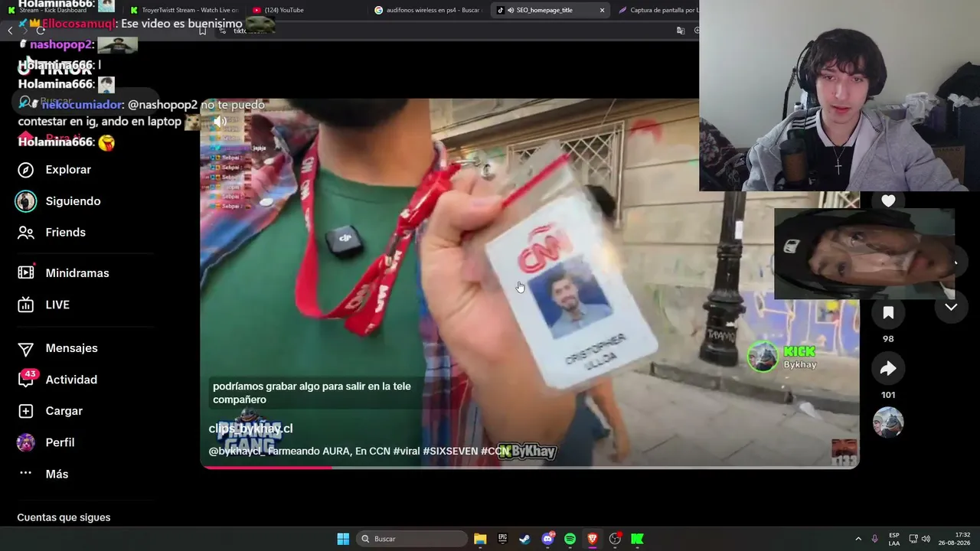Click the Siguiendo avatar icon
980x551 pixels.
[x=26, y=201]
